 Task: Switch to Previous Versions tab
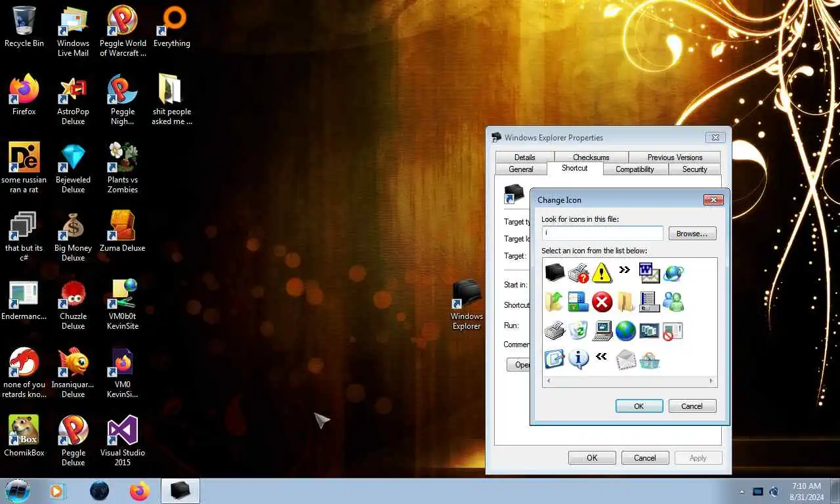(675, 157)
